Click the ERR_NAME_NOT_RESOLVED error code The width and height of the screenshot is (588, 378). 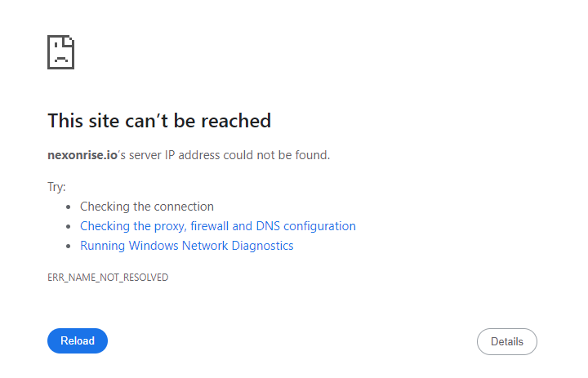coord(108,278)
